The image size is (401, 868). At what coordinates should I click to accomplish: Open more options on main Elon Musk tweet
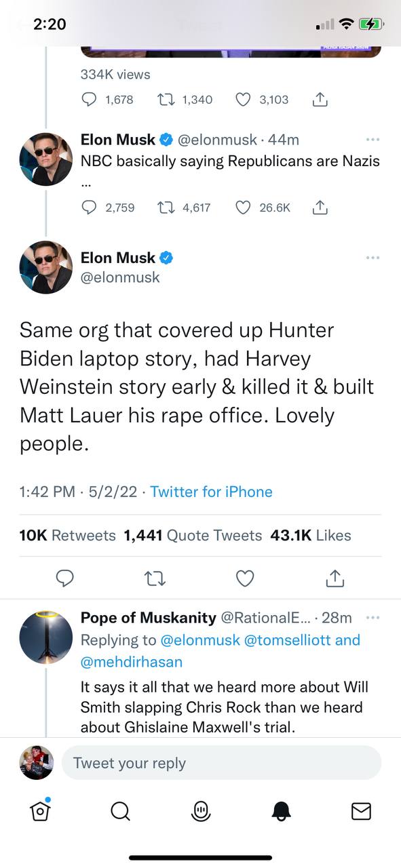point(373,258)
